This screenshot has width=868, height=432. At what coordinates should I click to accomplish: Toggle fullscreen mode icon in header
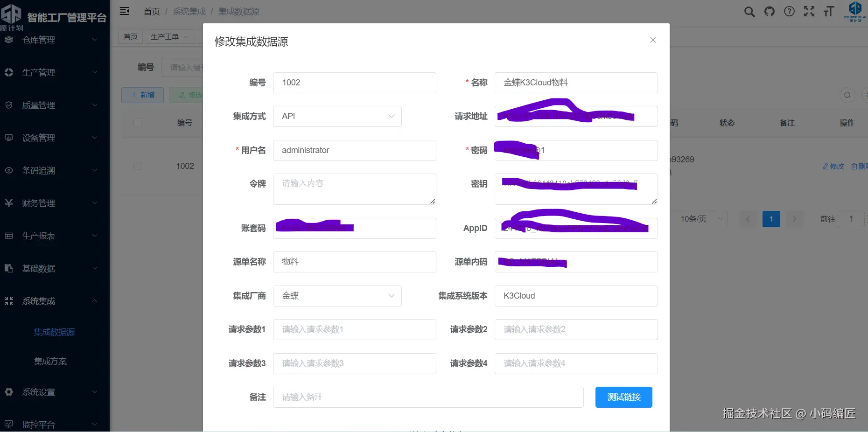[809, 11]
